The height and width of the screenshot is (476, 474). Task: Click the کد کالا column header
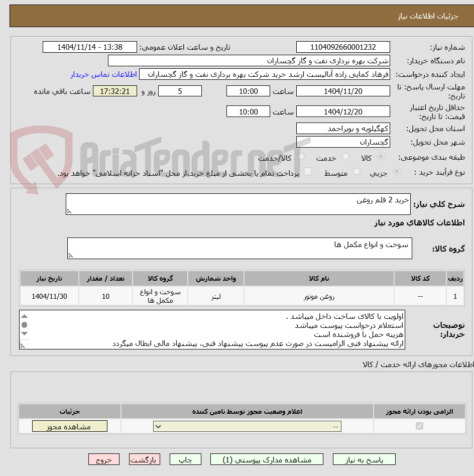420,278
